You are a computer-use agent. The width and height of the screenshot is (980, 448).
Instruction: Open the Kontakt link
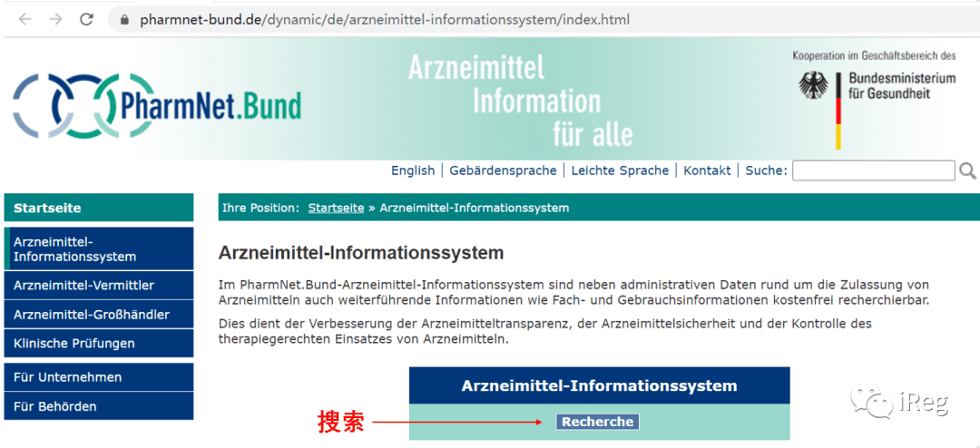(707, 170)
